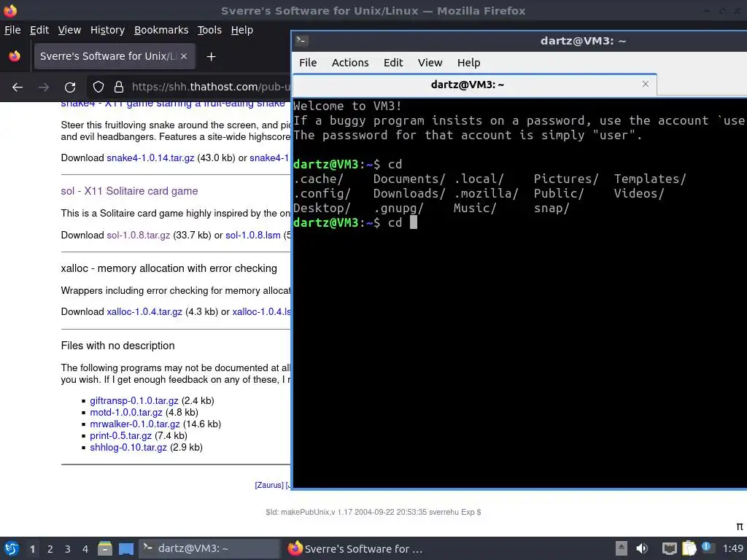Activate the Firefox Sverre's Software taskbar entry
The image size is (747, 560).
(x=355, y=548)
